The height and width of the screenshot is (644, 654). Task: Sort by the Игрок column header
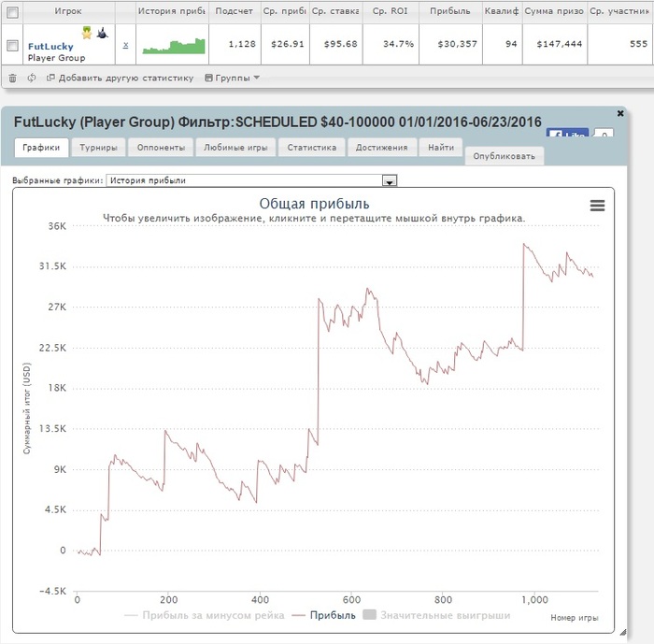(68, 11)
